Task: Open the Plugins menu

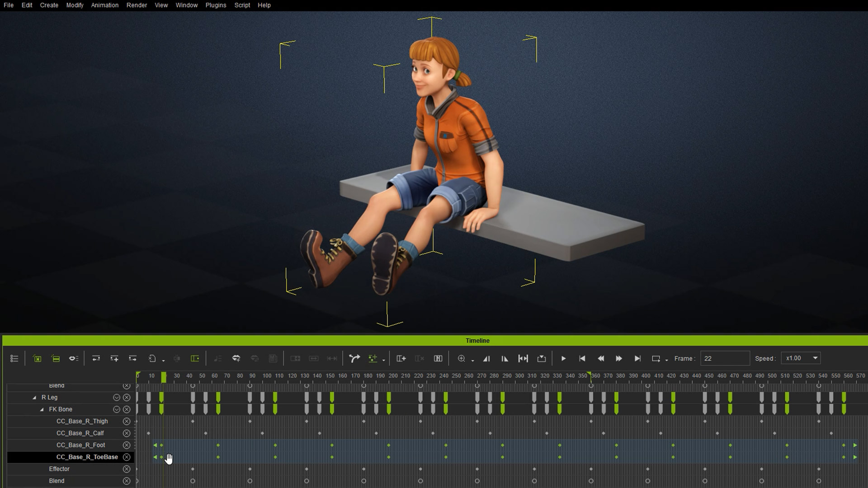Action: [x=216, y=5]
